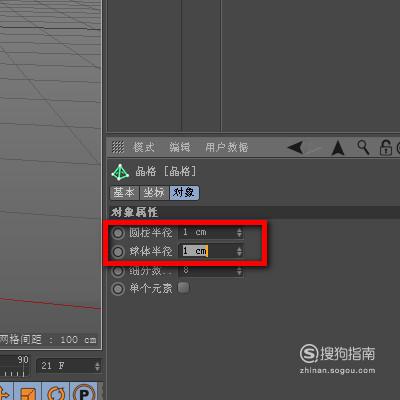Click the 圆柱半径 label
Image resolution: width=400 pixels, height=400 pixels.
point(151,232)
